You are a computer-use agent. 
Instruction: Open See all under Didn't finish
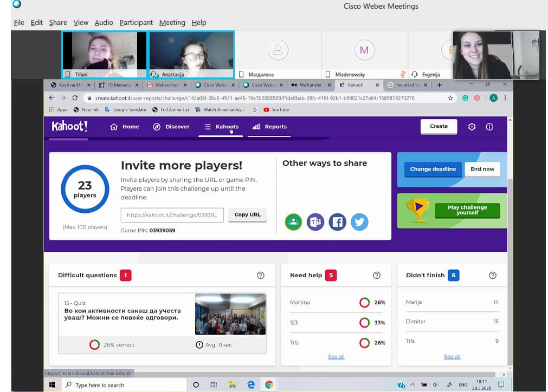click(452, 356)
